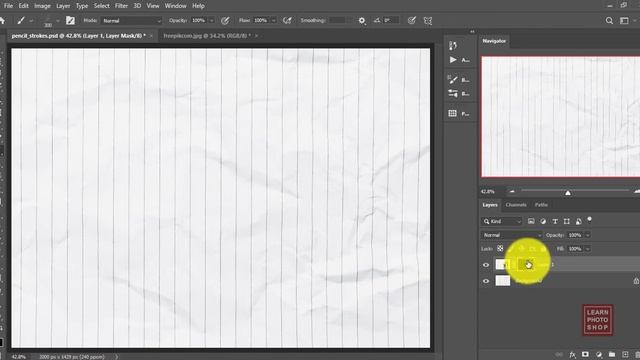Click the Navigator panel tab

(x=494, y=41)
